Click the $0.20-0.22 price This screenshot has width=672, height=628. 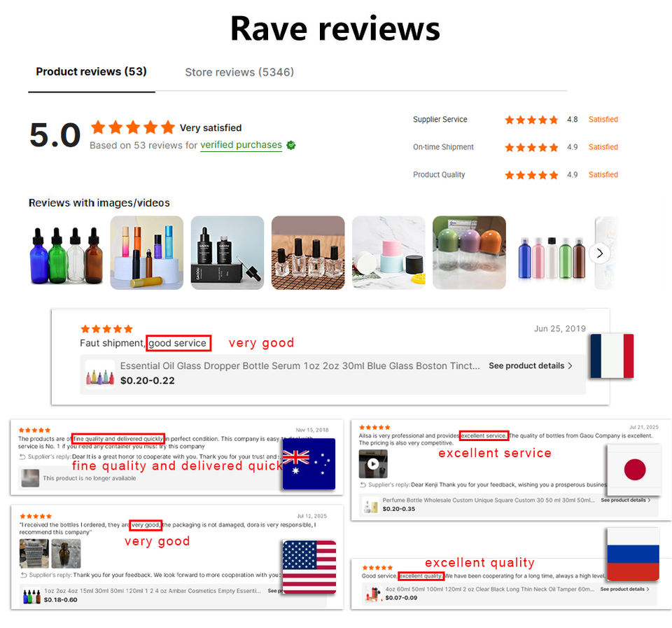[148, 381]
